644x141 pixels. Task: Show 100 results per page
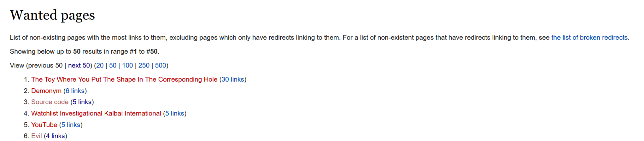coord(127,65)
